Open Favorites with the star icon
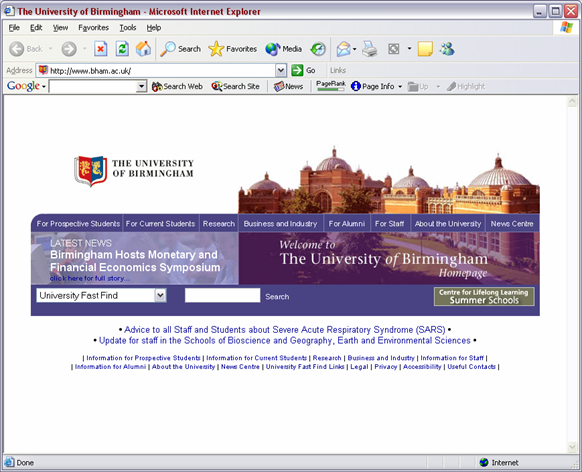 (x=232, y=49)
